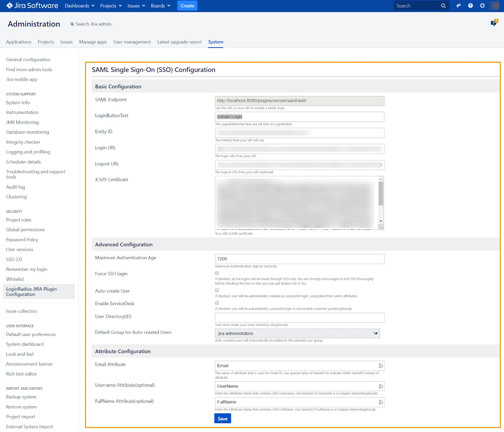Switch to the Applications admin tab
This screenshot has height=432, width=504.
pyautogui.click(x=19, y=42)
